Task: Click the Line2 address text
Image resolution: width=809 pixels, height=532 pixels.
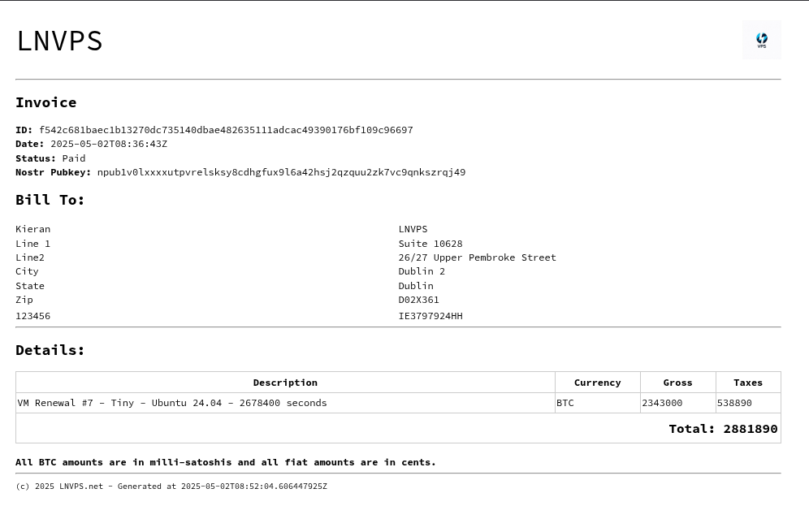Action: 30,257
